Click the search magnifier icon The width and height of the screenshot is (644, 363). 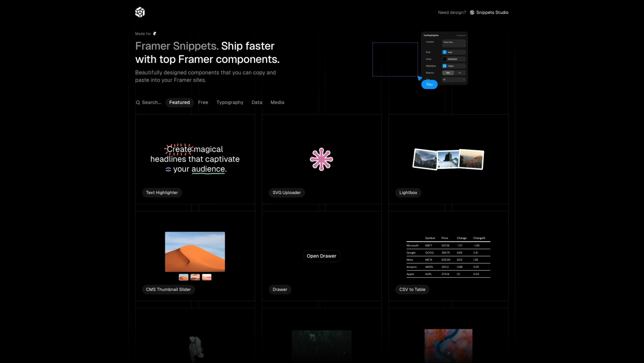click(x=138, y=103)
